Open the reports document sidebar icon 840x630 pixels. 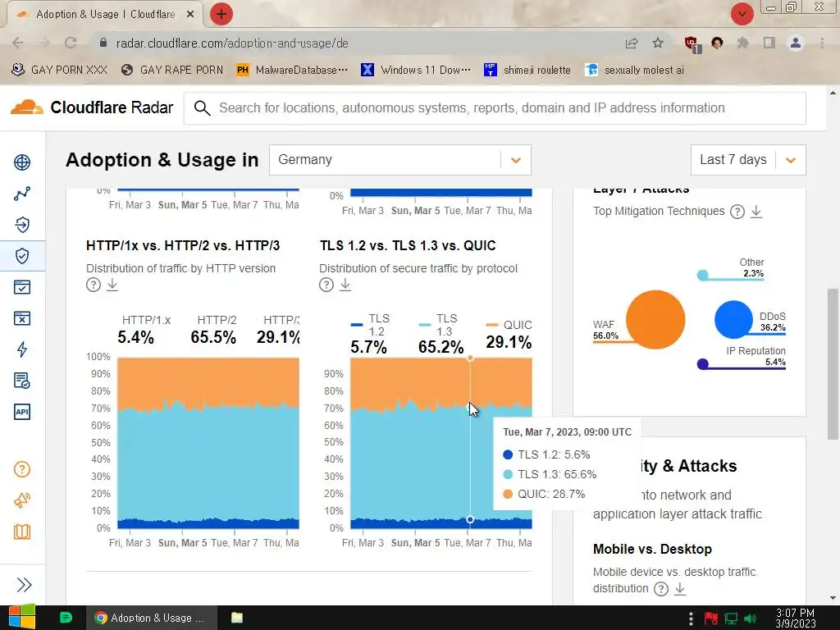[x=22, y=381]
